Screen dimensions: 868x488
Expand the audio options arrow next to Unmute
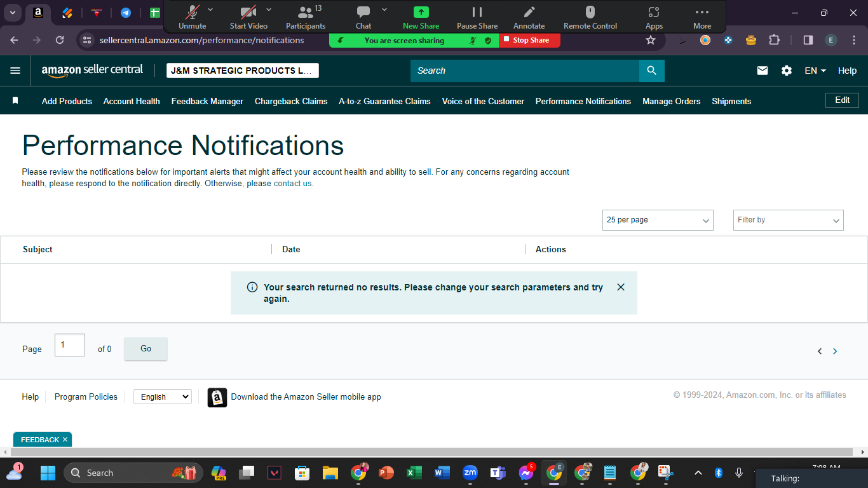[x=210, y=10]
